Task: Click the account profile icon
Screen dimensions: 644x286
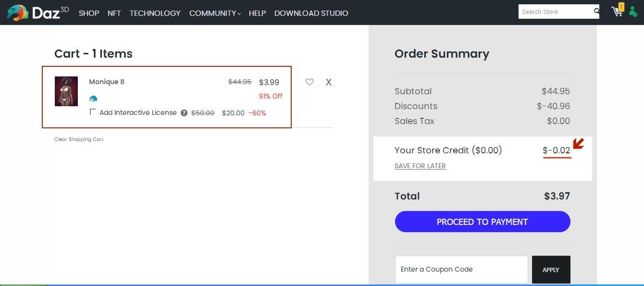Action: click(633, 11)
